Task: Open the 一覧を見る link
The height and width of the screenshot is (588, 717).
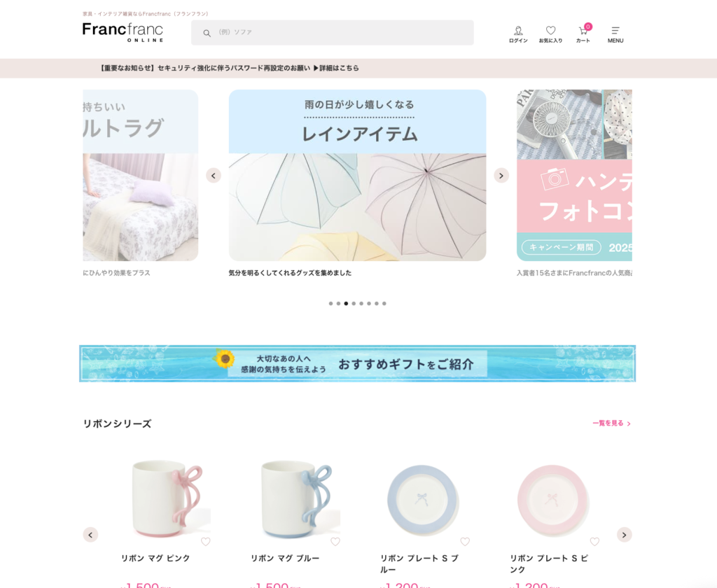Action: tap(611, 423)
